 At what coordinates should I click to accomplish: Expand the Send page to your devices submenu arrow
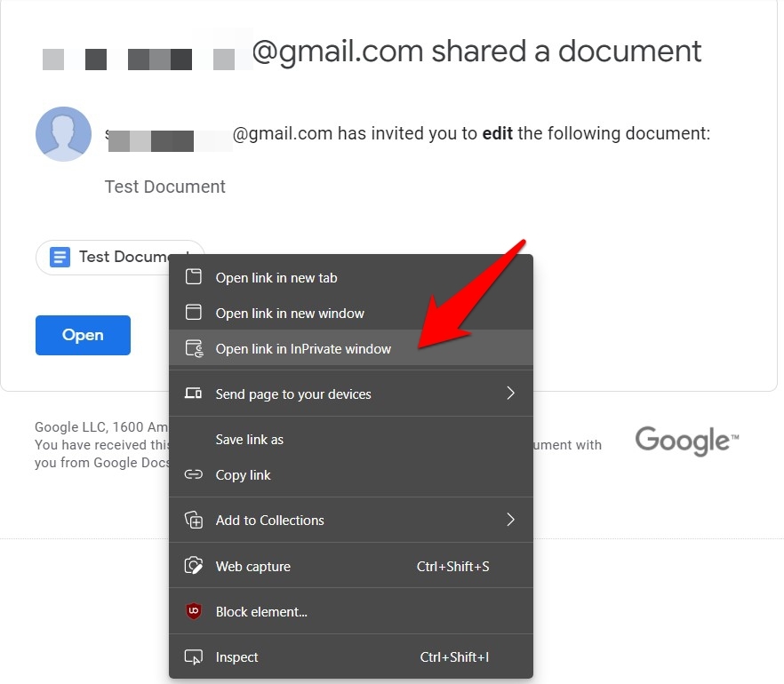[x=510, y=394]
